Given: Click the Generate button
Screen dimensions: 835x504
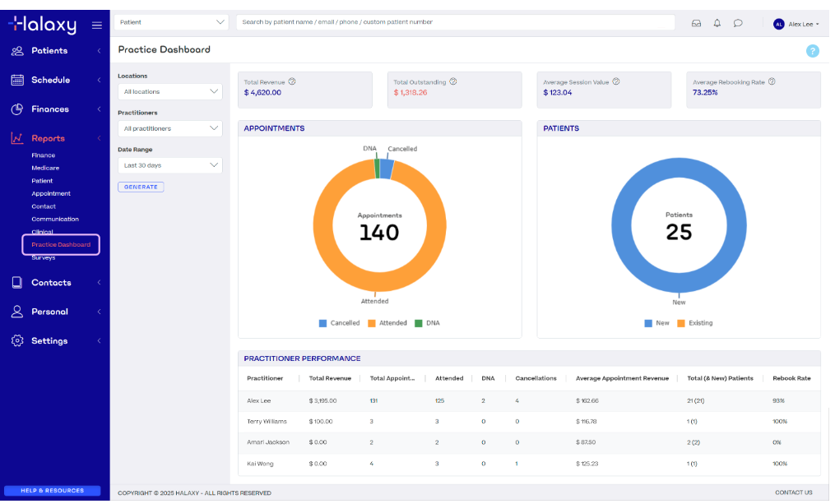Looking at the screenshot, I should pyautogui.click(x=141, y=187).
